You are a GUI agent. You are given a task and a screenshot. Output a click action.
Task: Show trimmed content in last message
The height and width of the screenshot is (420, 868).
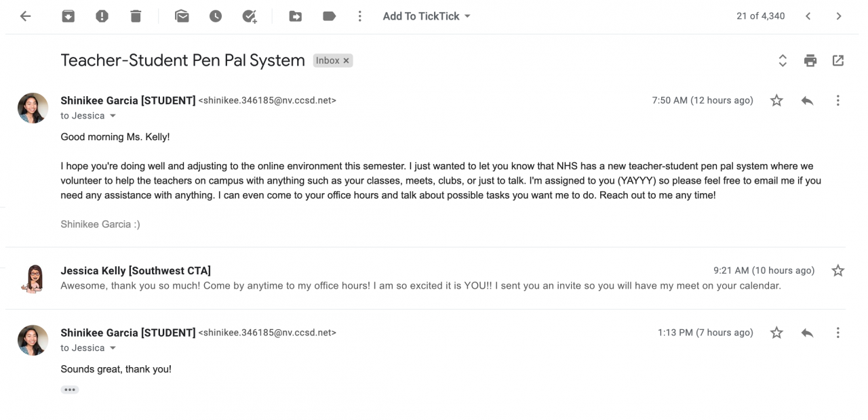tap(70, 390)
